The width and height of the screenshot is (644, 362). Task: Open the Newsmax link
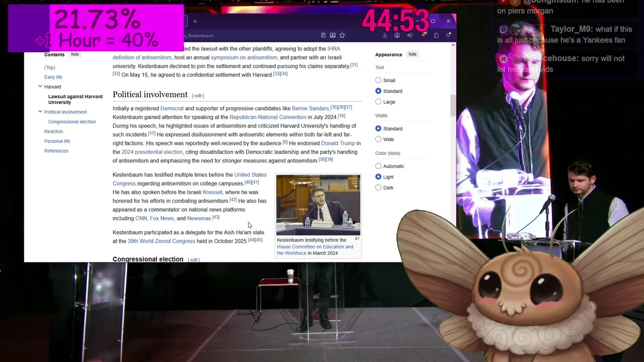coord(199,218)
